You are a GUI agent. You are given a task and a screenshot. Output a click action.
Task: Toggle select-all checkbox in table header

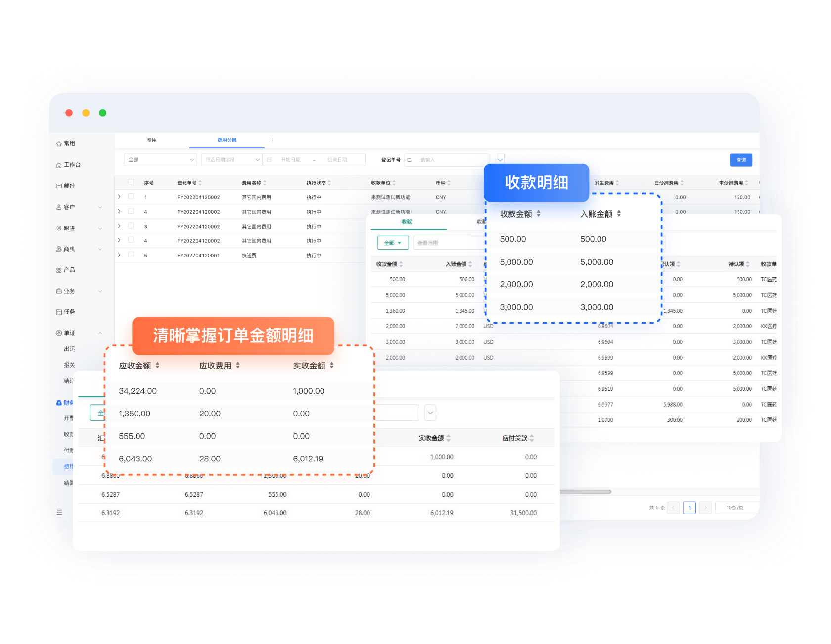click(131, 182)
